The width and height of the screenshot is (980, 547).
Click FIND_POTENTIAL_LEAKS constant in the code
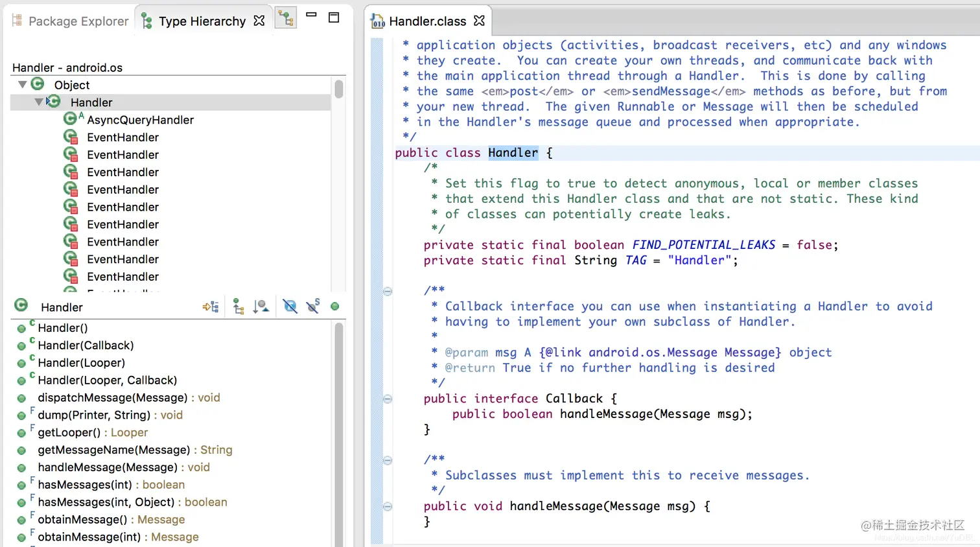(x=704, y=245)
